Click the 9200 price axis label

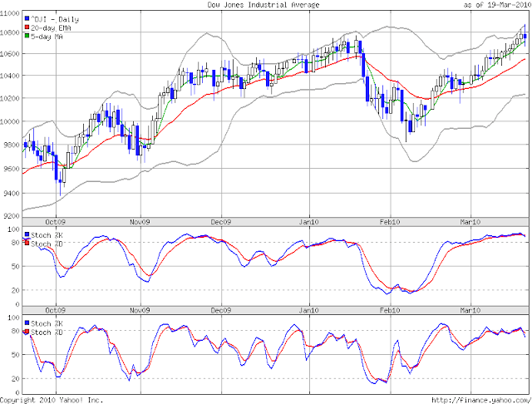12,216
